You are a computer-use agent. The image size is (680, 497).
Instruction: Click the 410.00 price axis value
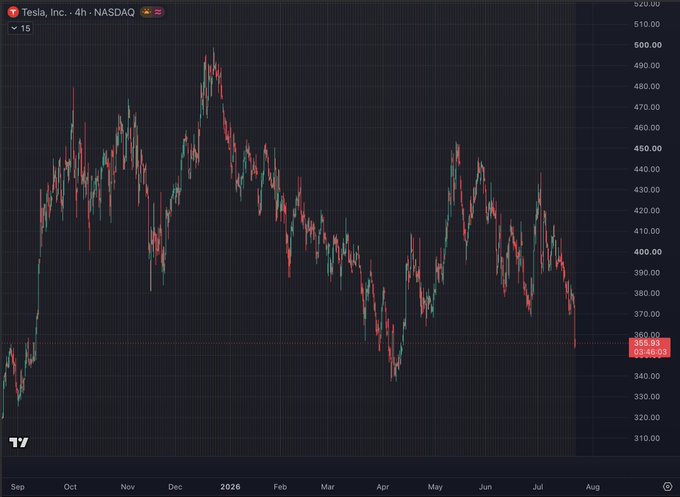pyautogui.click(x=647, y=231)
